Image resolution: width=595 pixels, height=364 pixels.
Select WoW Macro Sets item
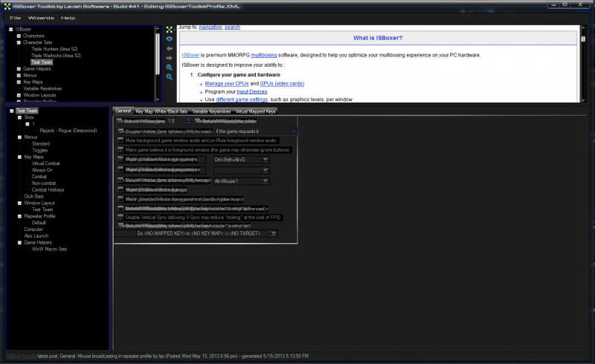tap(49, 249)
